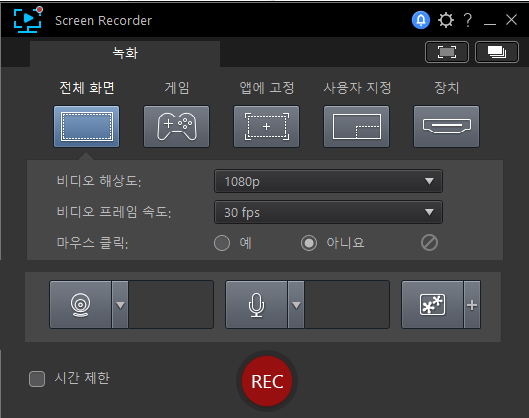Enable the 시간 제한 time limit checkbox
The height and width of the screenshot is (418, 529).
37,379
